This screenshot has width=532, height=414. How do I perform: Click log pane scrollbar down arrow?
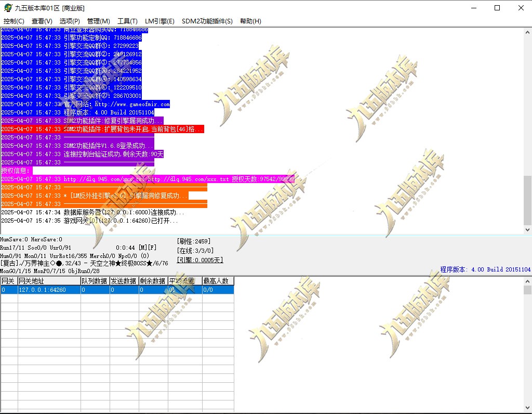[x=527, y=229]
